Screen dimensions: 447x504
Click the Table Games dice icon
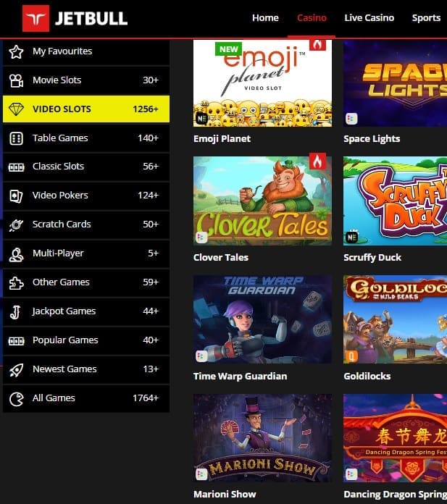[x=16, y=138]
